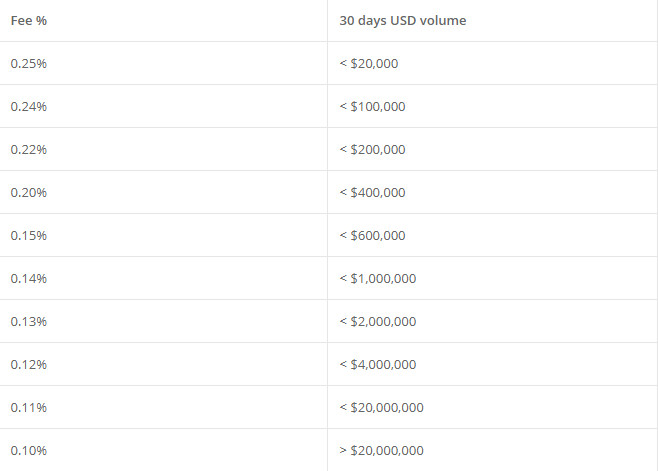Click the 0.24% fee value

coord(29,107)
